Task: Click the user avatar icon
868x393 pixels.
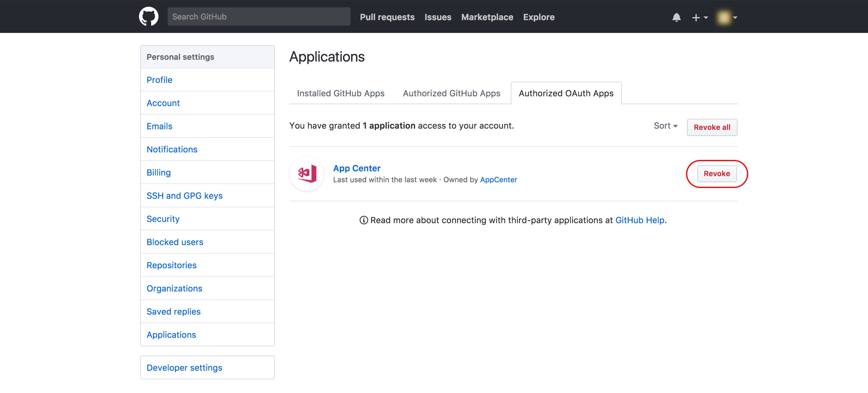Action: click(723, 17)
